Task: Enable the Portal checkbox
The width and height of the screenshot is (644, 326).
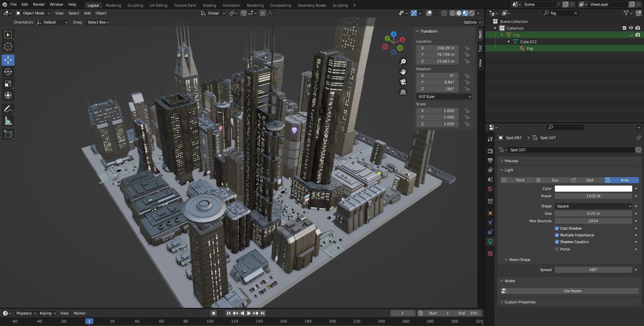Action: coord(557,249)
